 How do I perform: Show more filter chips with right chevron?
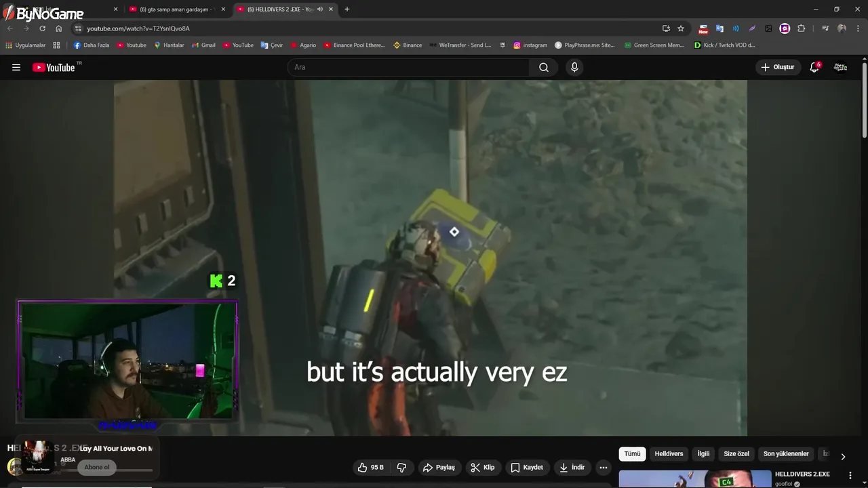coord(843,456)
